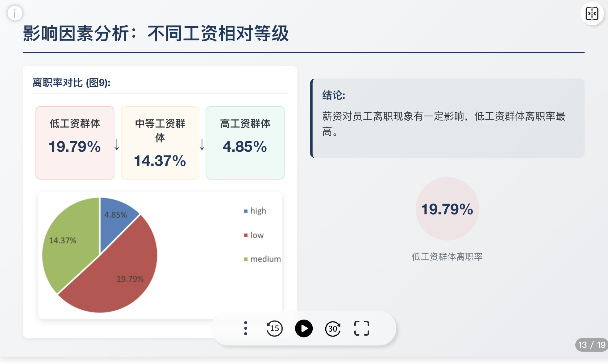Select the 中等工资群体 14.37% card

point(160,143)
